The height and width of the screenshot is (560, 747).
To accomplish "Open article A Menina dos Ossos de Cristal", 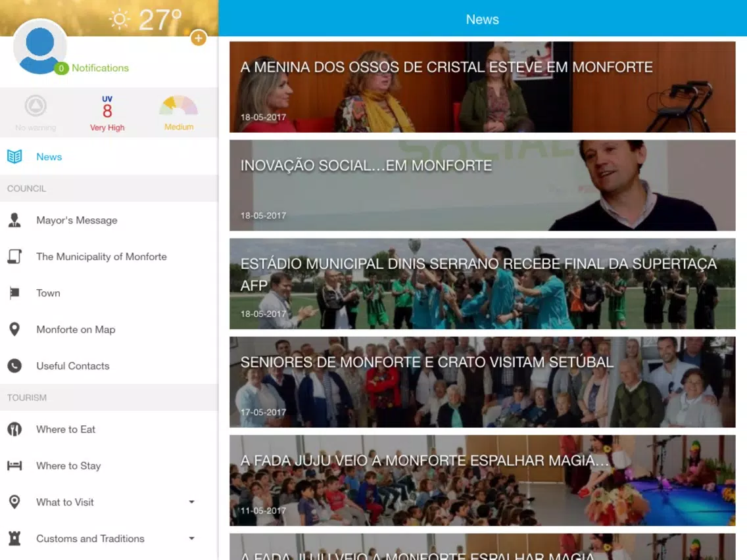I will 482,87.
